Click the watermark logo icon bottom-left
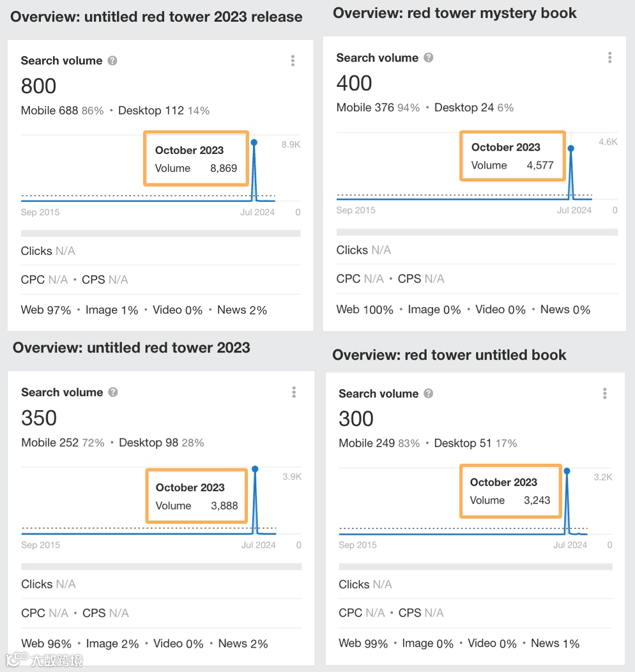The width and height of the screenshot is (635, 672). point(18,659)
